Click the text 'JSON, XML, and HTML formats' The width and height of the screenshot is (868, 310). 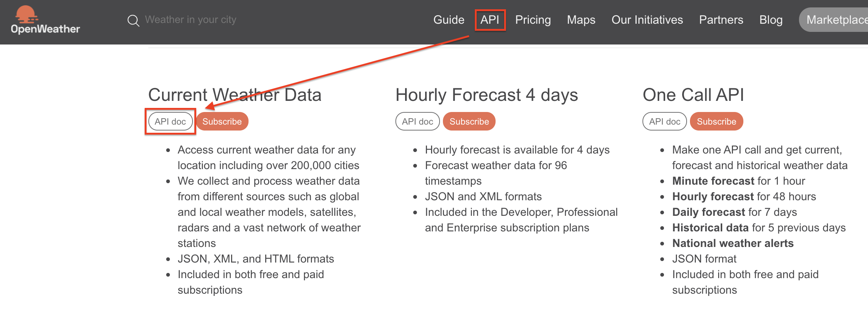256,259
